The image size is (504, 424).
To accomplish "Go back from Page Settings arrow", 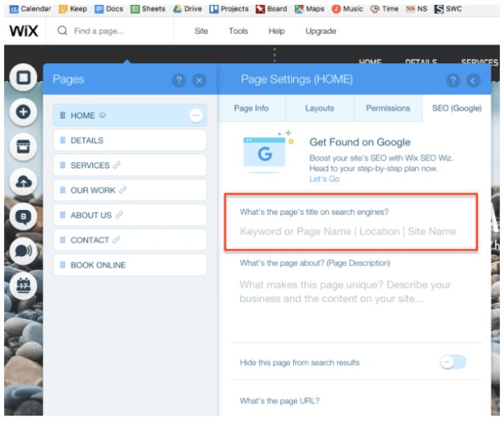I will click(473, 80).
